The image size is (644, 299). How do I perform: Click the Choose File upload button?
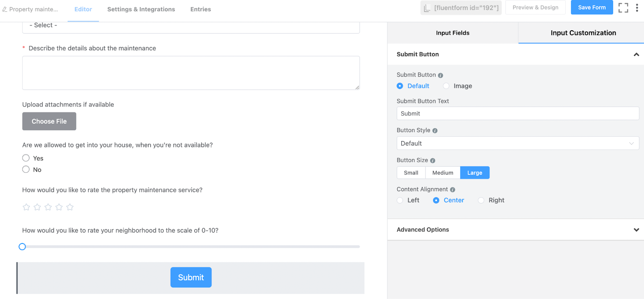point(49,121)
